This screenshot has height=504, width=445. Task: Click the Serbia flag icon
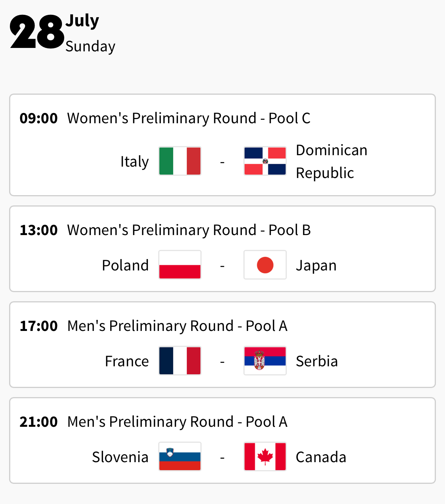[265, 361]
